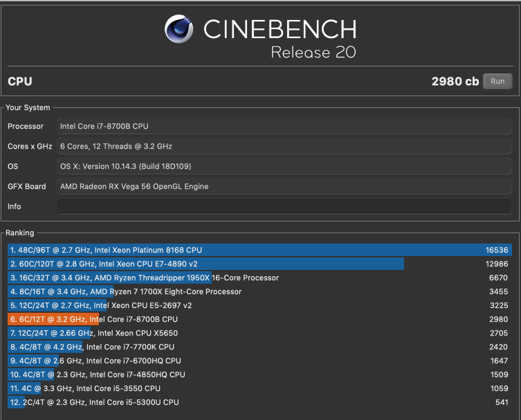Select ranking row 12 Core i5-5300U

click(x=260, y=403)
